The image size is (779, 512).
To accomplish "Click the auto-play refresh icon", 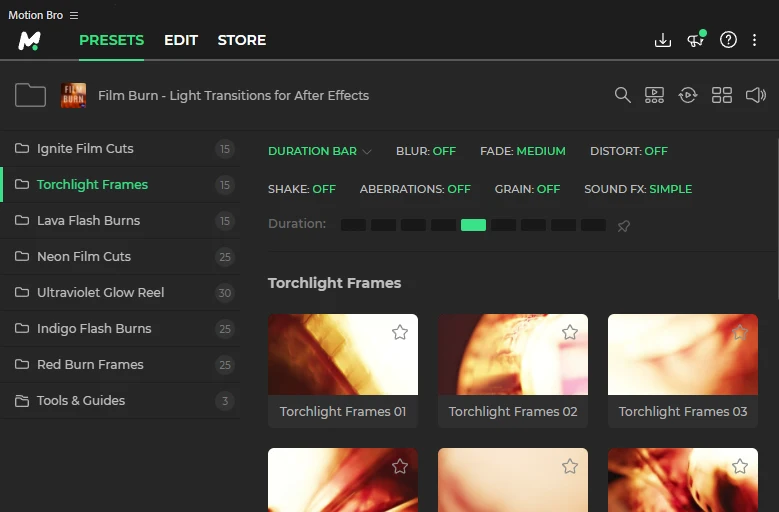I will click(688, 95).
